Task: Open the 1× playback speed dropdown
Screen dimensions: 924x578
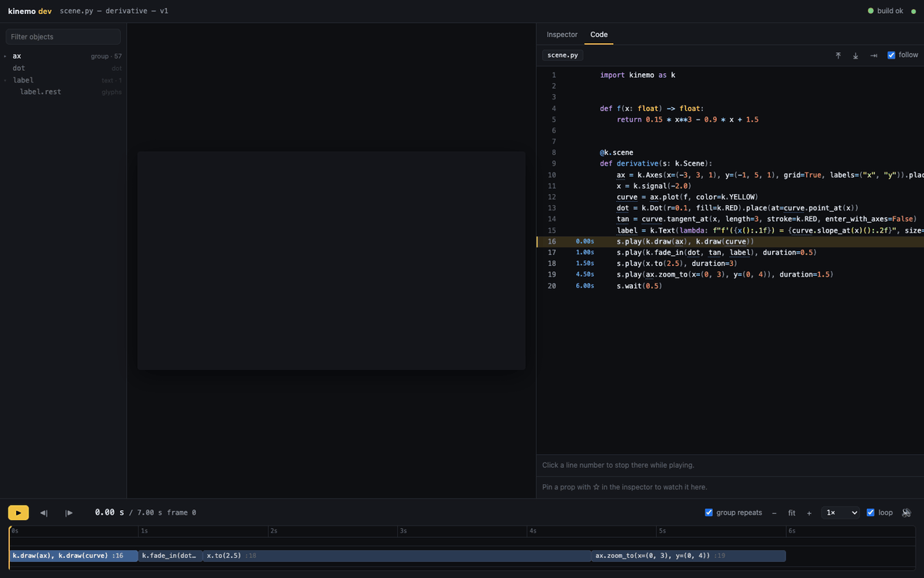Action: pos(841,512)
